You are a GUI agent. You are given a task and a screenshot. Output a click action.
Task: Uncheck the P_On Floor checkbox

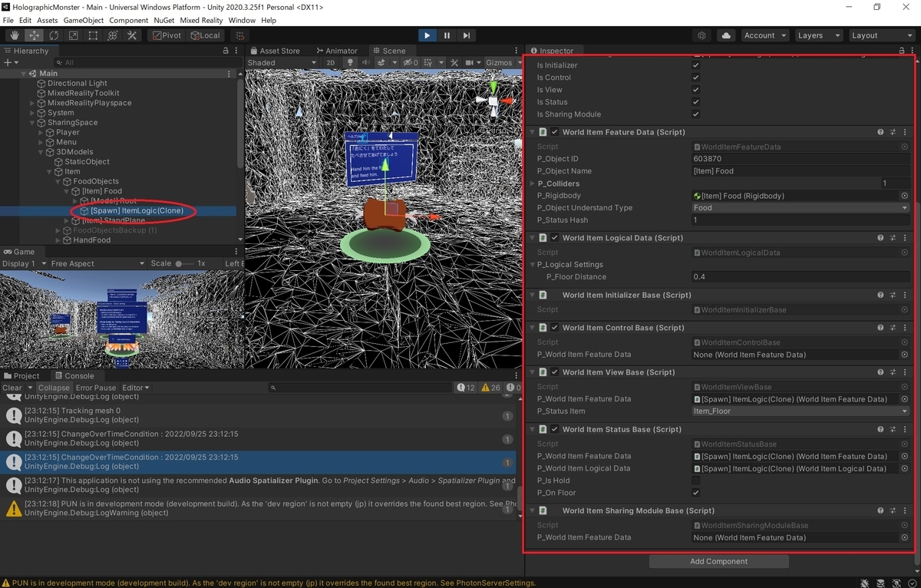point(696,493)
